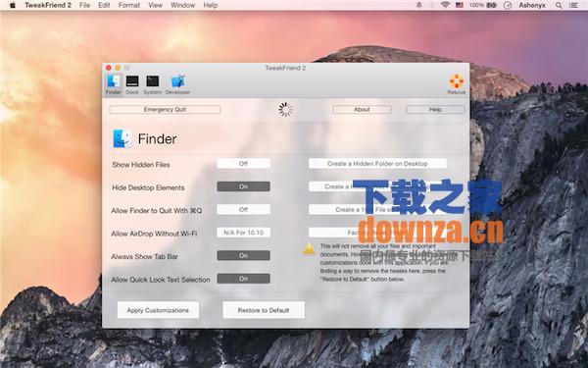Open the File menu
Viewport: 588px width, 368px height.
pos(84,5)
